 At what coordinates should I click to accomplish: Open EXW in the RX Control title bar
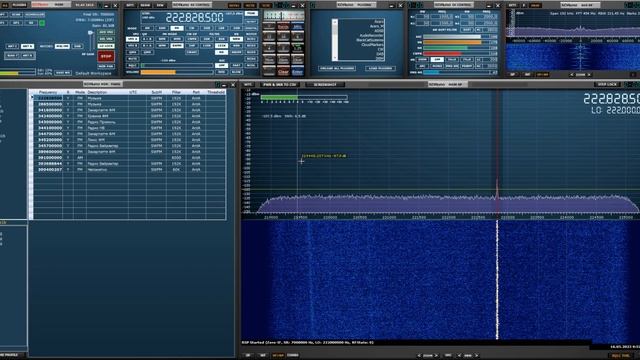click(160, 5)
